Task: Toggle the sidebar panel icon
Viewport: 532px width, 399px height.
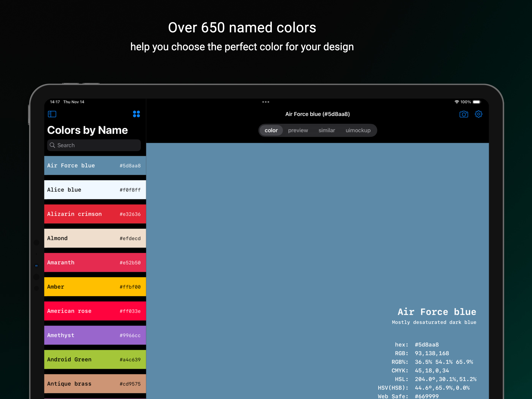Action: pyautogui.click(x=52, y=114)
